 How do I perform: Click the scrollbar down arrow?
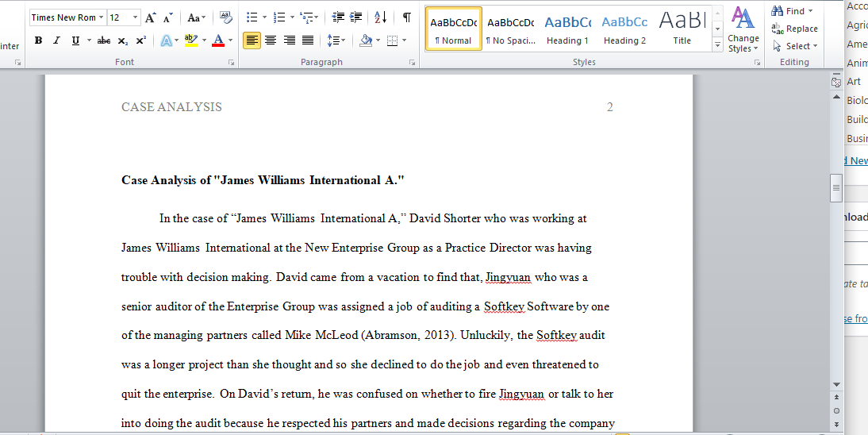click(836, 384)
